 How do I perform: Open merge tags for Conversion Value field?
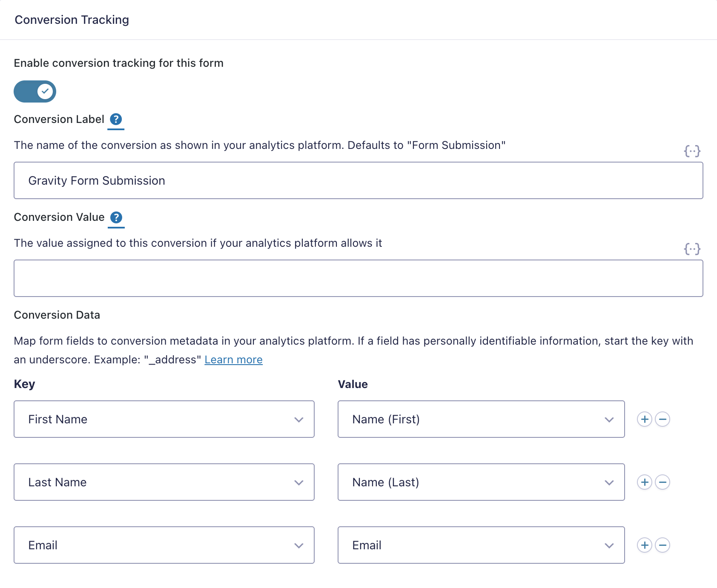click(x=692, y=249)
